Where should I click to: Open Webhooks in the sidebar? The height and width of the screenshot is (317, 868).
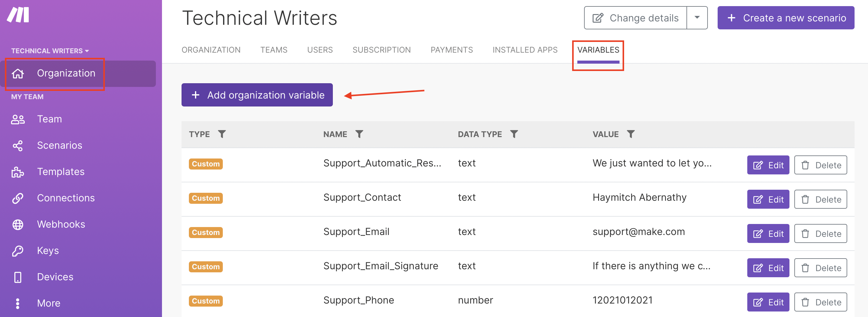click(x=61, y=224)
